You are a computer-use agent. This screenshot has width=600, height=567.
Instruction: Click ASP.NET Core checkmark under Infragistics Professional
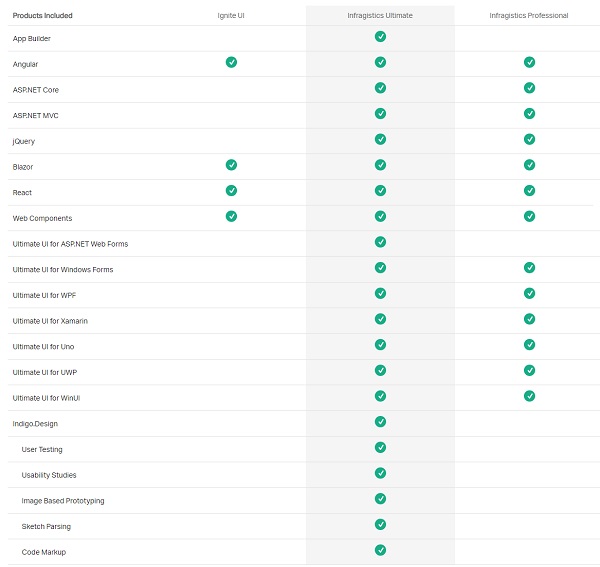click(x=529, y=88)
